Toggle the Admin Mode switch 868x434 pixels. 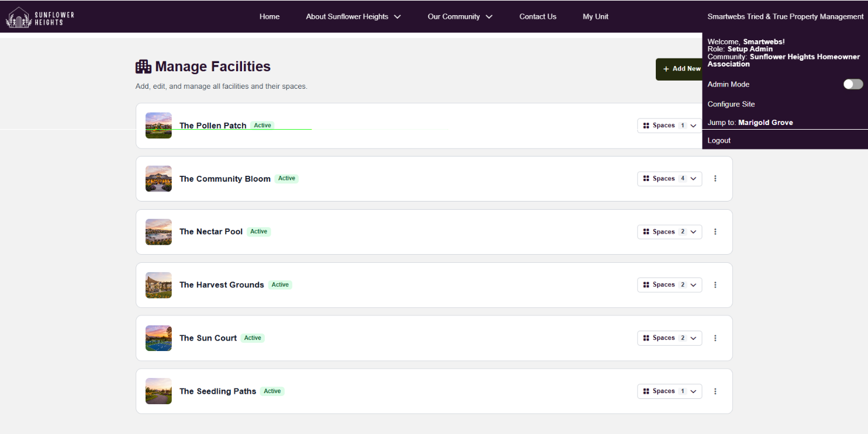(852, 85)
